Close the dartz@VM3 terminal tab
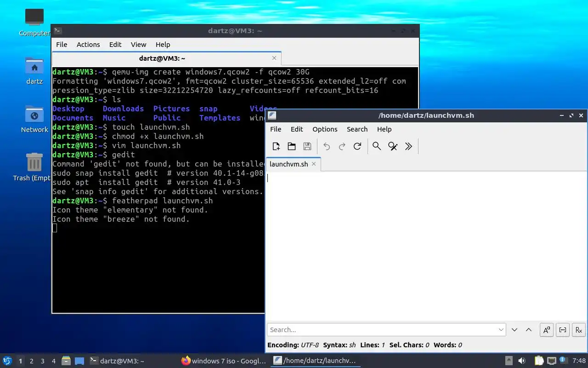 click(274, 58)
